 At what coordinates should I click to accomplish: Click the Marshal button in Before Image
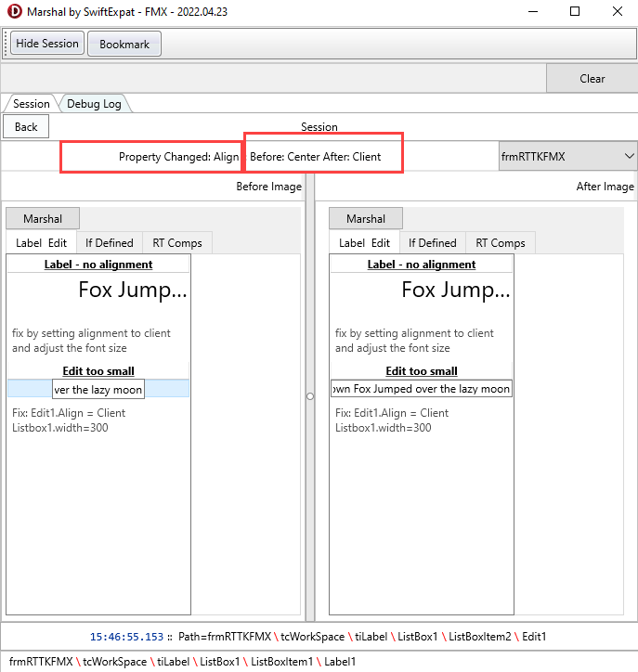43,219
